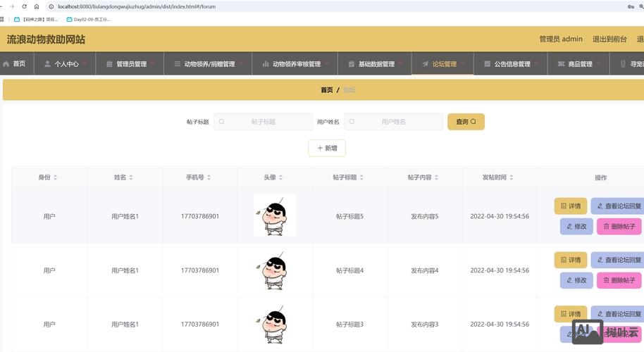This screenshot has height=352, width=644.
Task: Expand the 论坛管理 dropdown arrow
Action: [463, 63]
